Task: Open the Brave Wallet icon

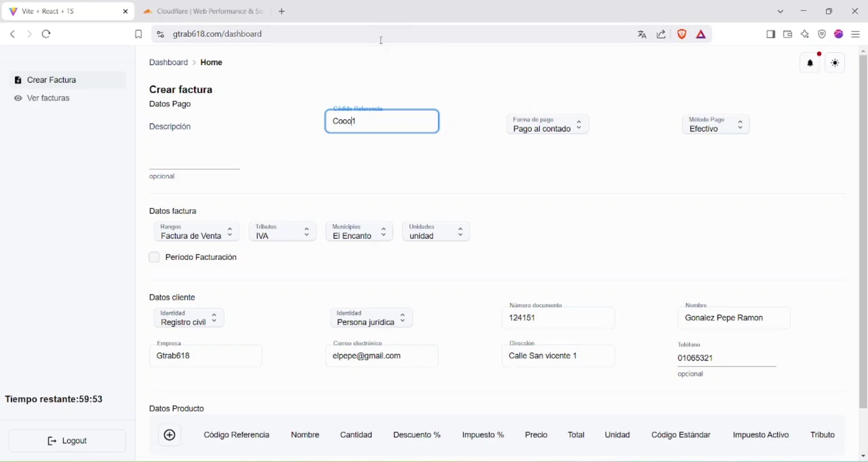Action: pyautogui.click(x=788, y=34)
